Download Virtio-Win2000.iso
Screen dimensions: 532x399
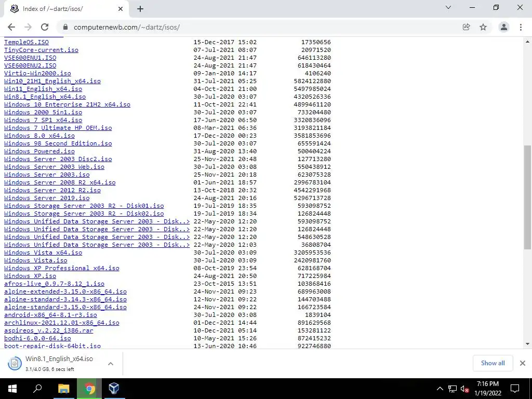point(37,73)
